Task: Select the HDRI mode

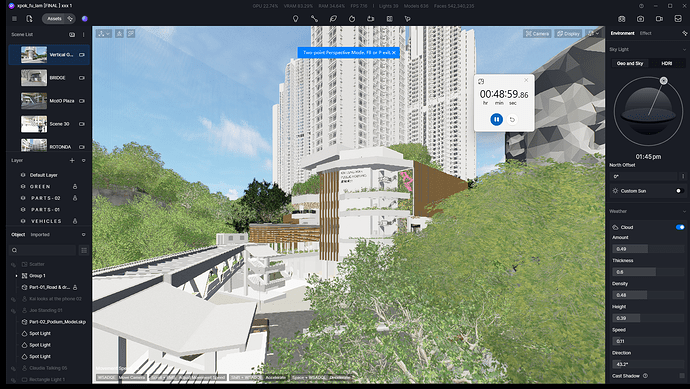Action: tap(667, 63)
